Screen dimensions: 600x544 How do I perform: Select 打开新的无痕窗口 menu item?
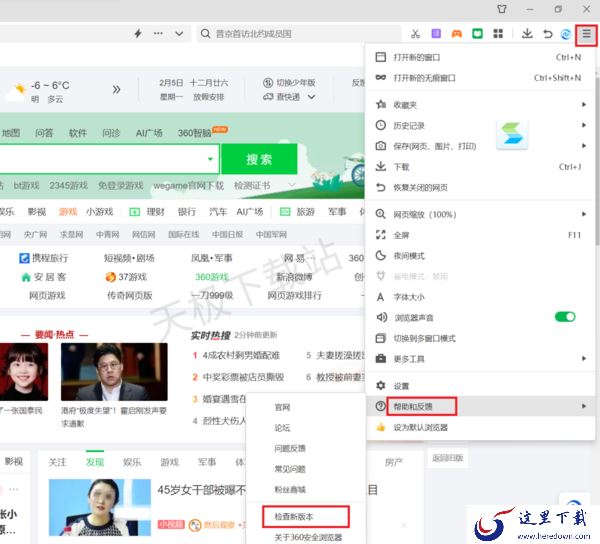[x=481, y=78]
